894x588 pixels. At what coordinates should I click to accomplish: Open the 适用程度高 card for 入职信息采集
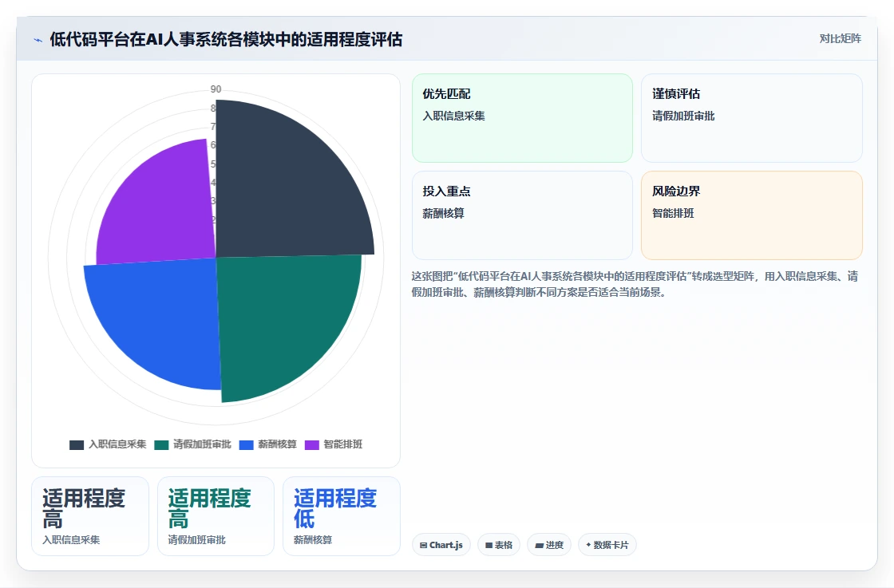coord(90,516)
